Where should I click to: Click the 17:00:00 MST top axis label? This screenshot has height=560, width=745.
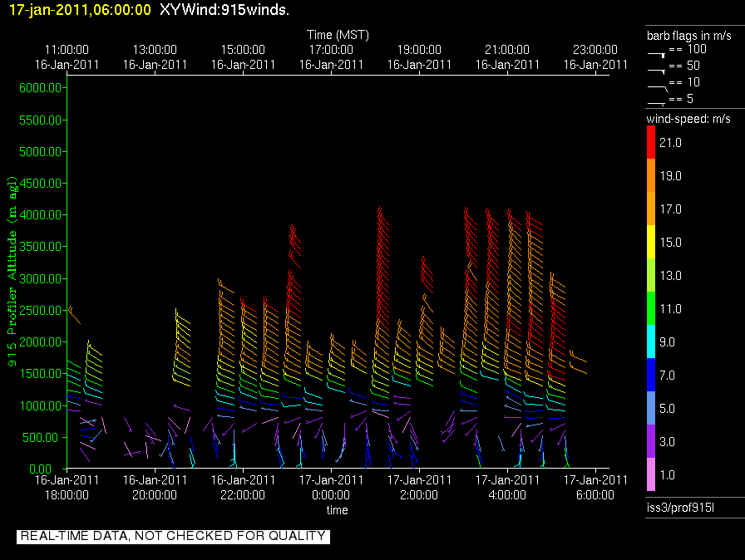coord(330,50)
